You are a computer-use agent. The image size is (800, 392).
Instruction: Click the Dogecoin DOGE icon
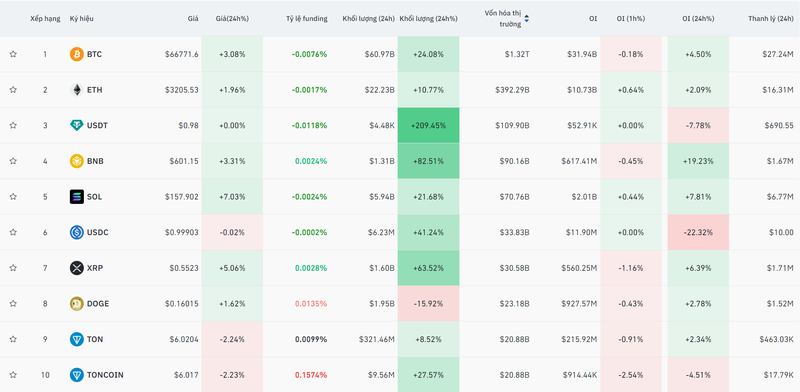(x=77, y=304)
